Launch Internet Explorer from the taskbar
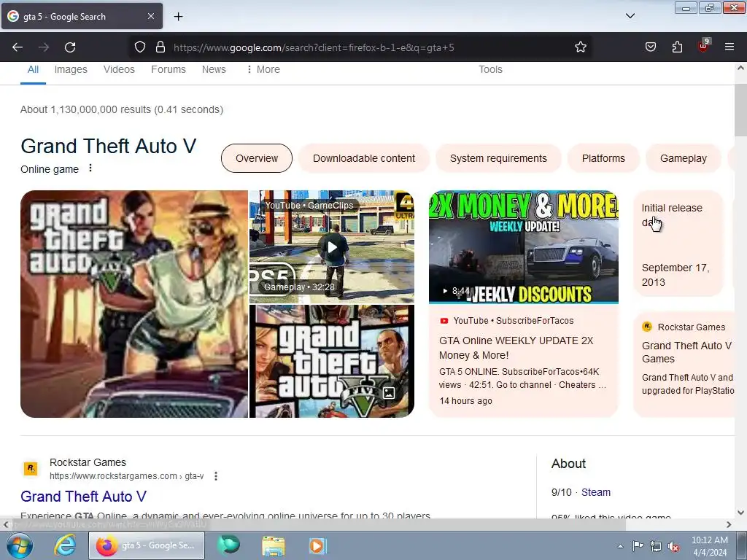 coord(65,545)
